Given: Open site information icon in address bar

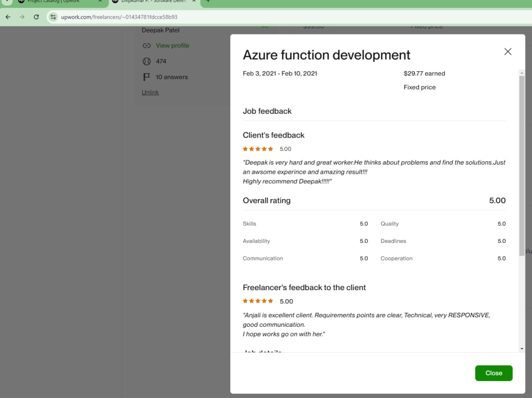Looking at the screenshot, I should pos(53,17).
